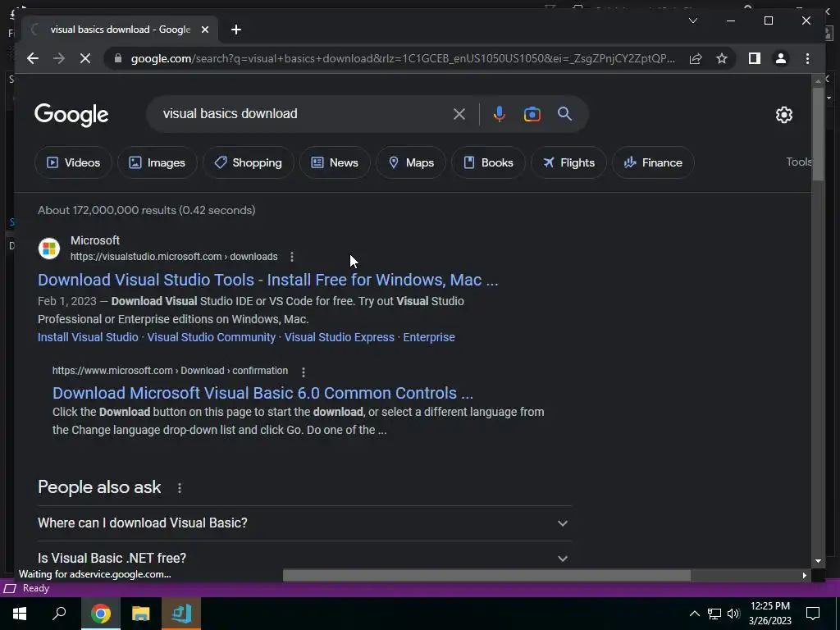Filter results by Images

click(x=157, y=162)
